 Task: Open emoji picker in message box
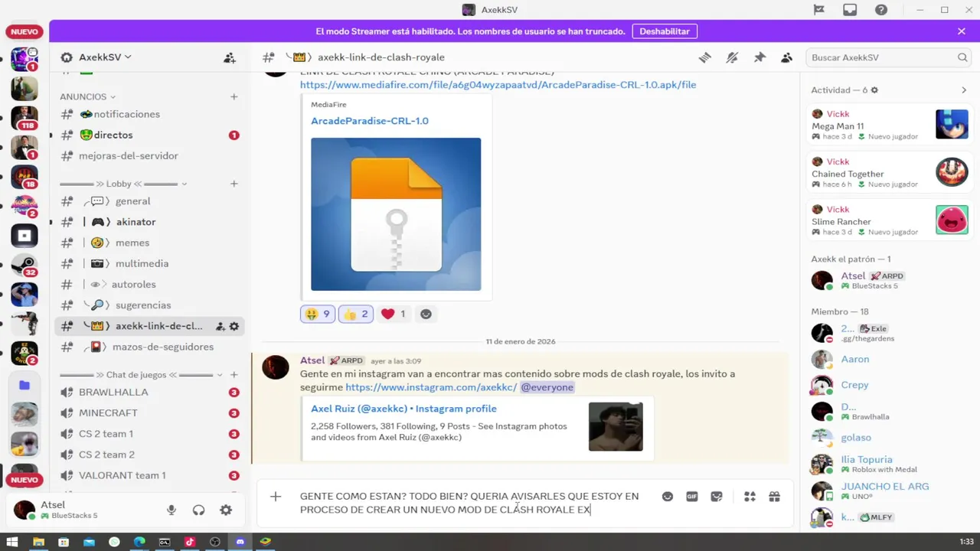click(x=668, y=497)
